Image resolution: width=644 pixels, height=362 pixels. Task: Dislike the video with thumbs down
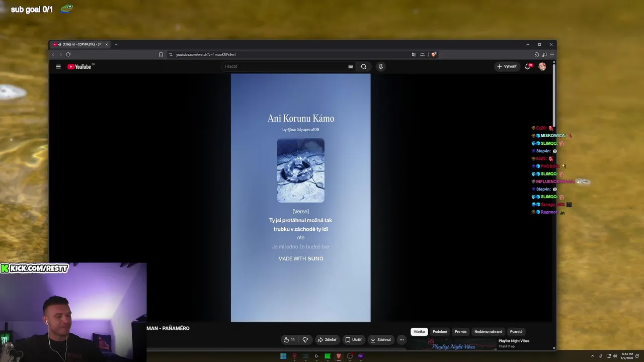pyautogui.click(x=305, y=340)
